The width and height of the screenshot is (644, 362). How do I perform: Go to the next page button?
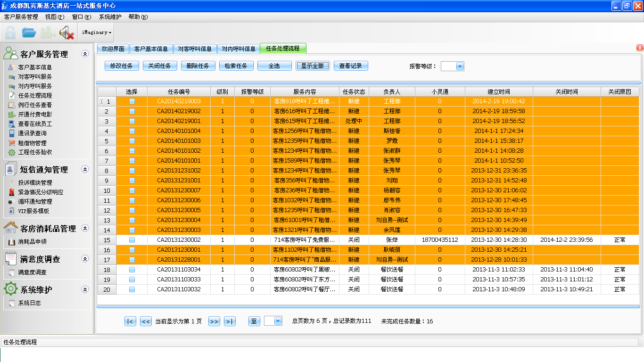click(x=214, y=321)
